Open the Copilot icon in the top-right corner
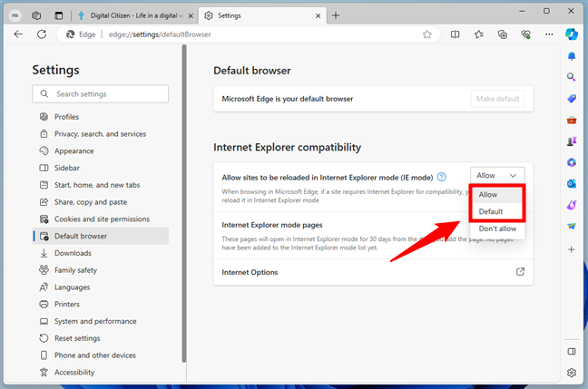 coord(571,34)
